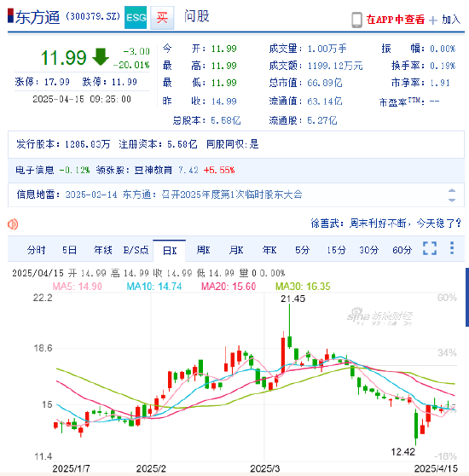Screen dimensions: 469x476
Task: Switch to the 5分 minute chart
Action: click(x=303, y=250)
